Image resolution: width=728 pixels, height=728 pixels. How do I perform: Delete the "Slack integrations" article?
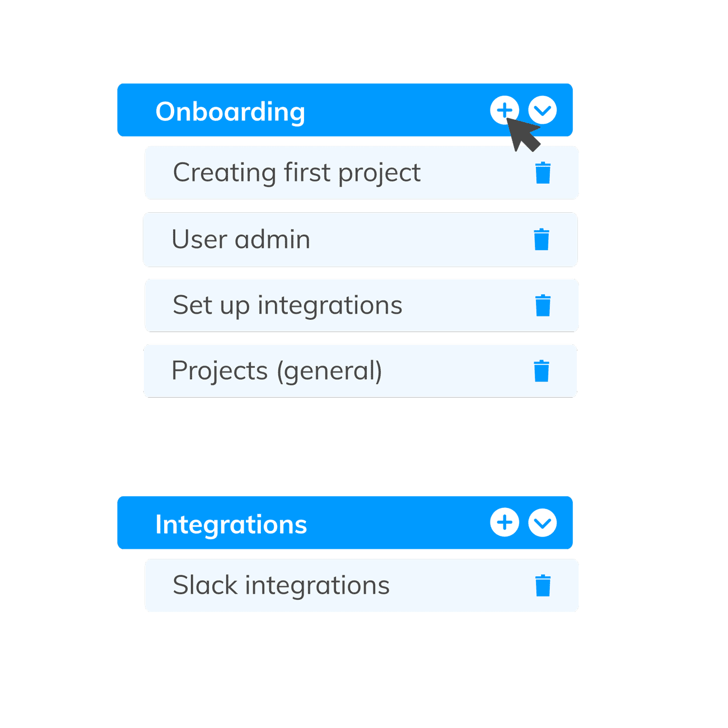click(x=542, y=585)
